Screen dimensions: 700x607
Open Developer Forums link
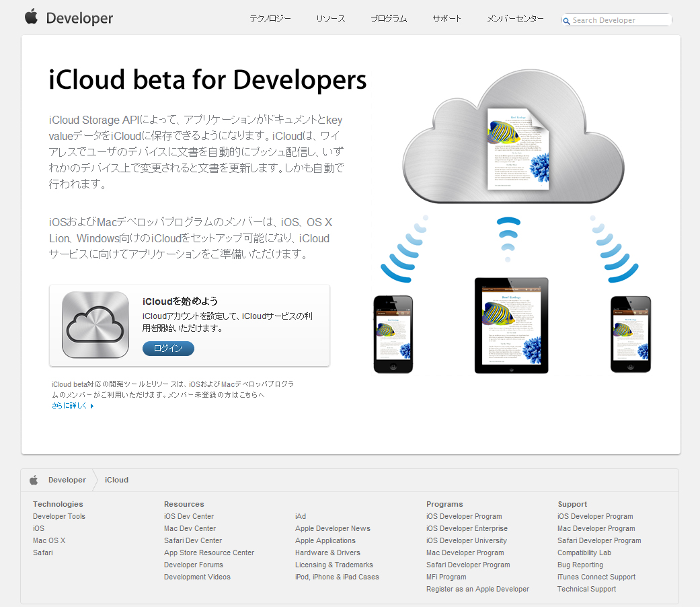coord(193,565)
